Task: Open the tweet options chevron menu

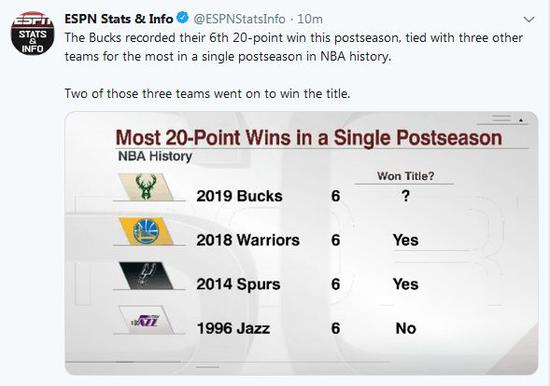Action: (529, 19)
